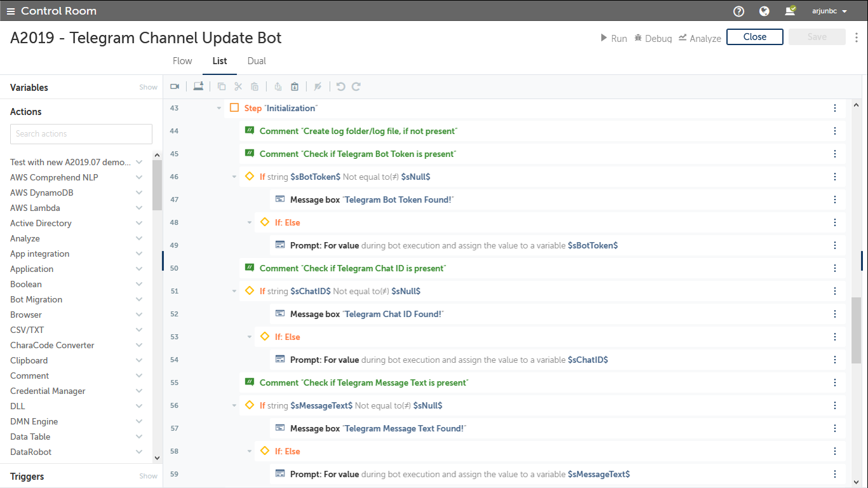
Task: Open the arjunbc user dropdown
Action: 830,11
